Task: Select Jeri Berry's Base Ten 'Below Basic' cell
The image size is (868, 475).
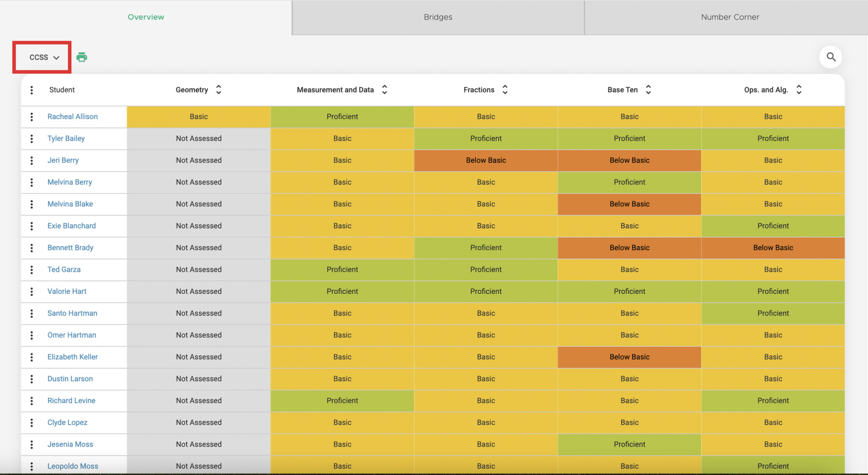Action: click(x=629, y=160)
